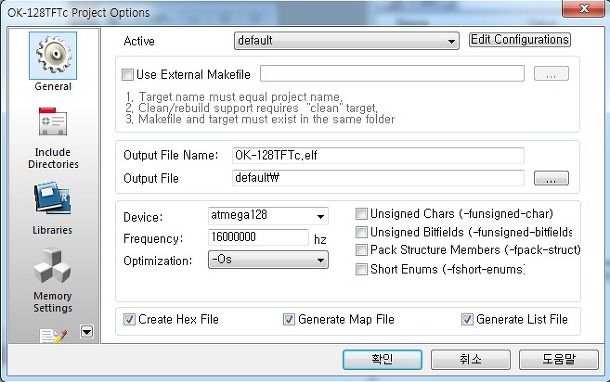
Task: Click the Device: label
Action: 143,217
